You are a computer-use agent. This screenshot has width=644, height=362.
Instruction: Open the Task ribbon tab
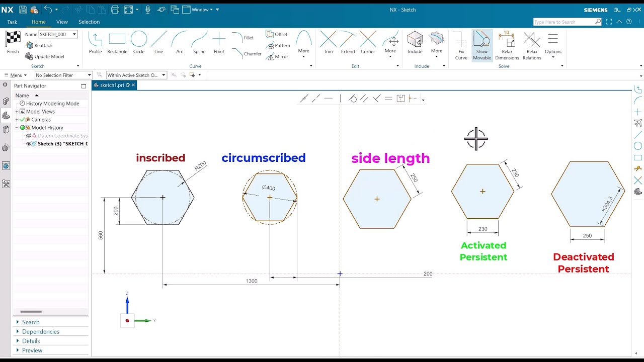(12, 22)
